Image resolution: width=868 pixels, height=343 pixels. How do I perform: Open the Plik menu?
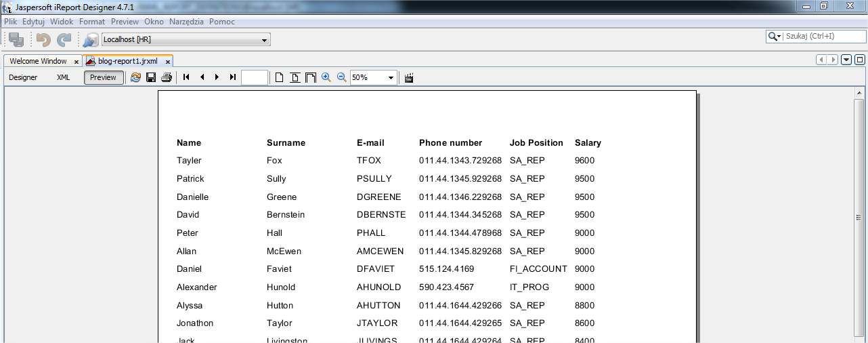point(11,22)
